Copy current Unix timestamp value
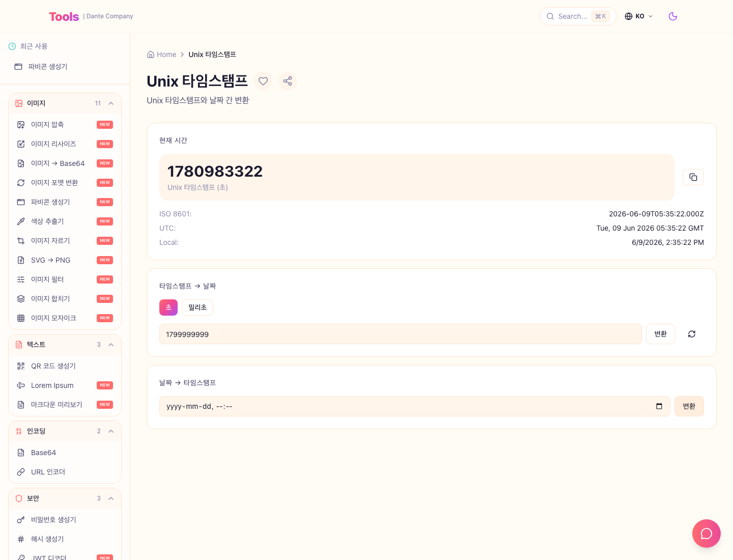This screenshot has width=733, height=560. coord(693,177)
